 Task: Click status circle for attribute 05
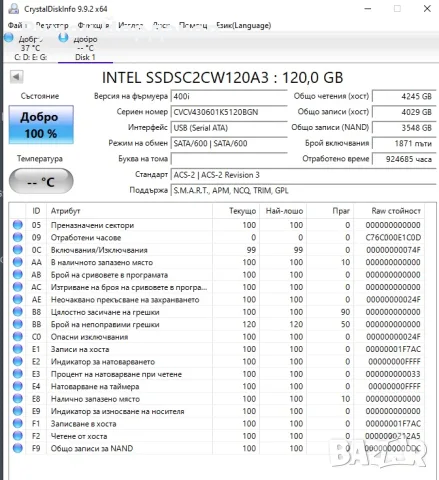(x=18, y=225)
